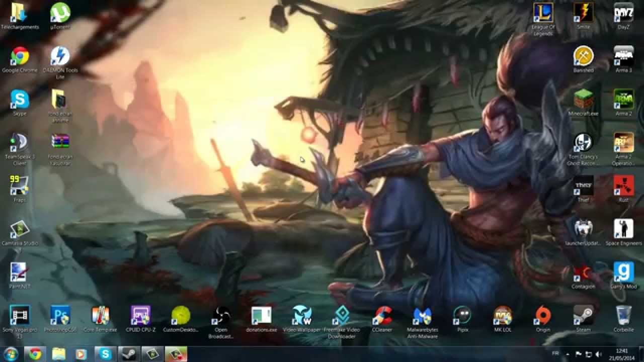Show hidden system tray icons arrow
Viewport: 644px width, 362px height.
click(x=568, y=354)
